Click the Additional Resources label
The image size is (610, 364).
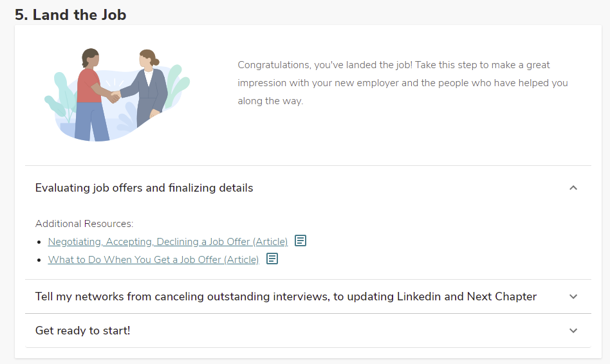[x=84, y=224]
